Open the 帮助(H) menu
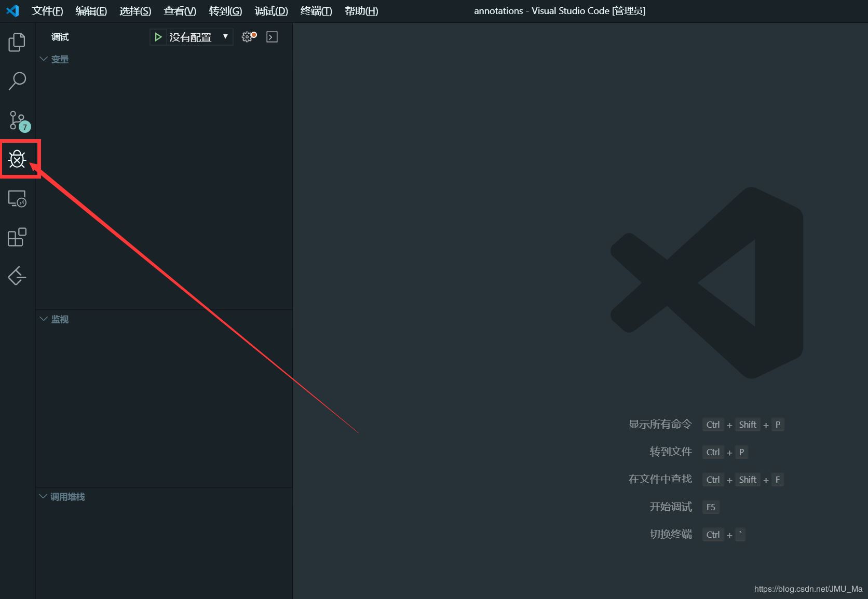The image size is (868, 599). (361, 11)
